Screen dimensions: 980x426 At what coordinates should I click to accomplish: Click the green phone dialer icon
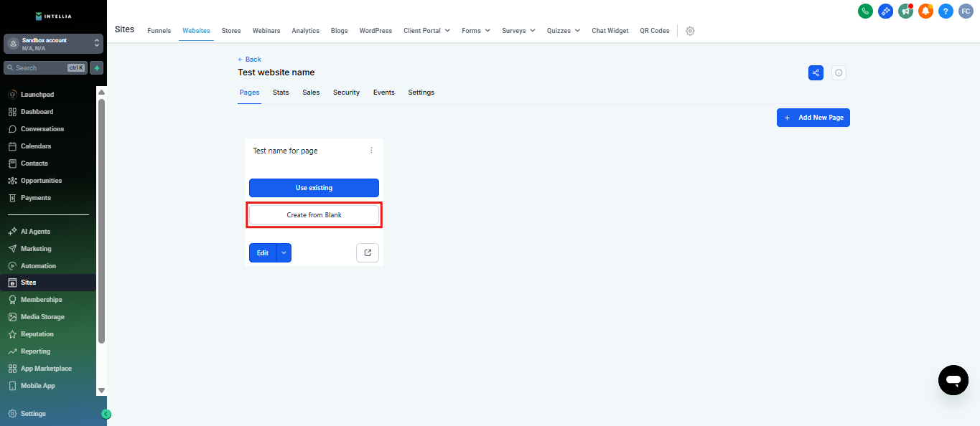(865, 11)
